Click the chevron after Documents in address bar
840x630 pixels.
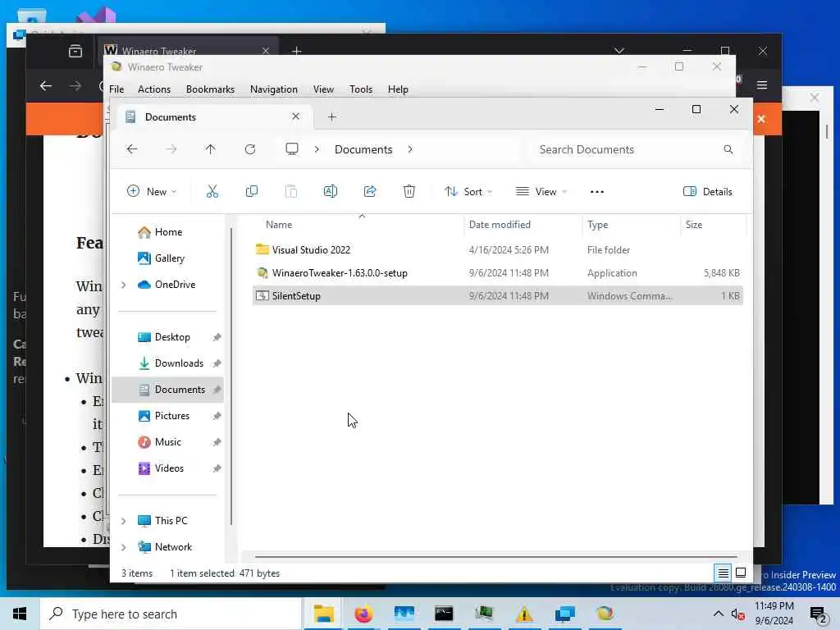pyautogui.click(x=410, y=149)
